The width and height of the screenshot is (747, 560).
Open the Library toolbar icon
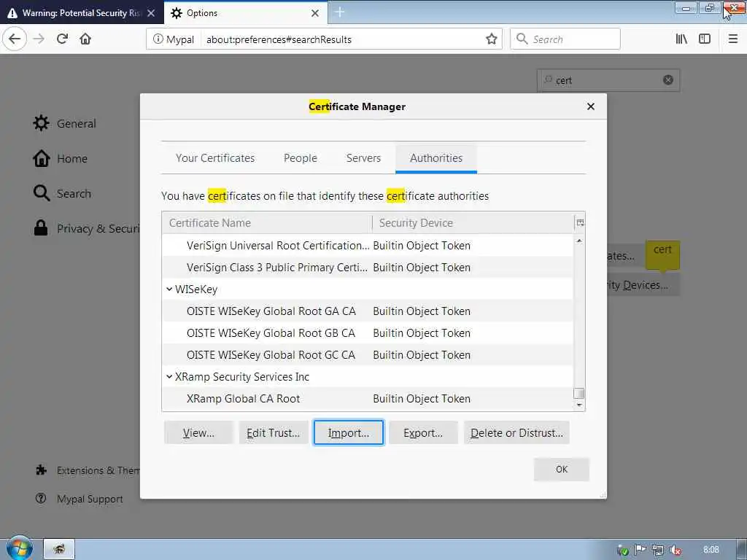point(681,39)
